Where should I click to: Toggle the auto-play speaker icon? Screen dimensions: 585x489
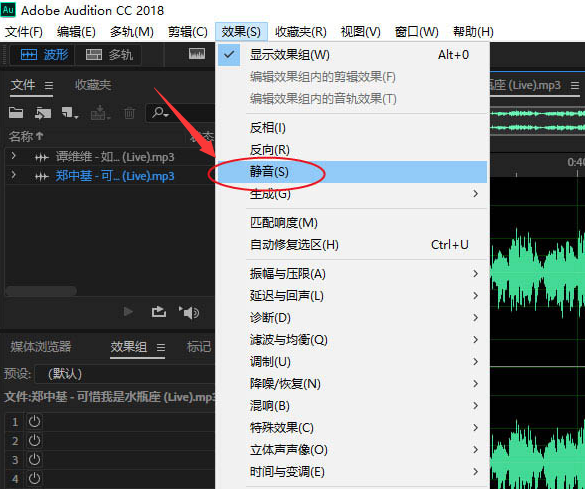pos(189,312)
